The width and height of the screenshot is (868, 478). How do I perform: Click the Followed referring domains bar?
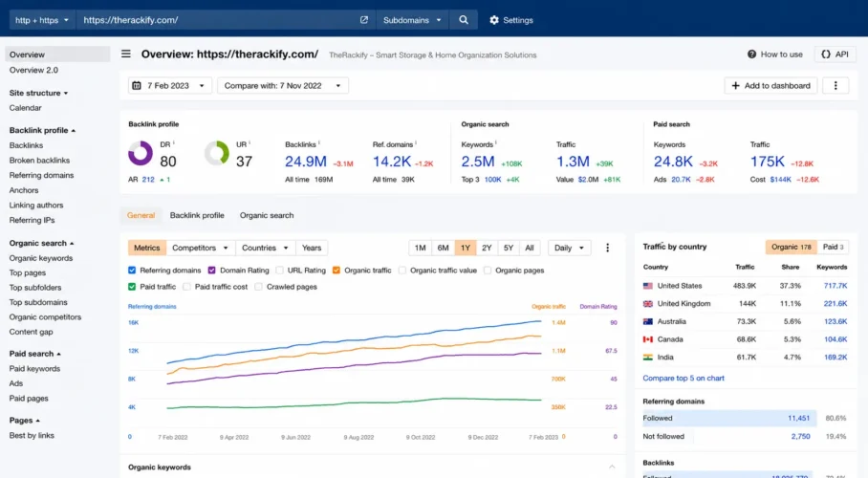(x=727, y=418)
